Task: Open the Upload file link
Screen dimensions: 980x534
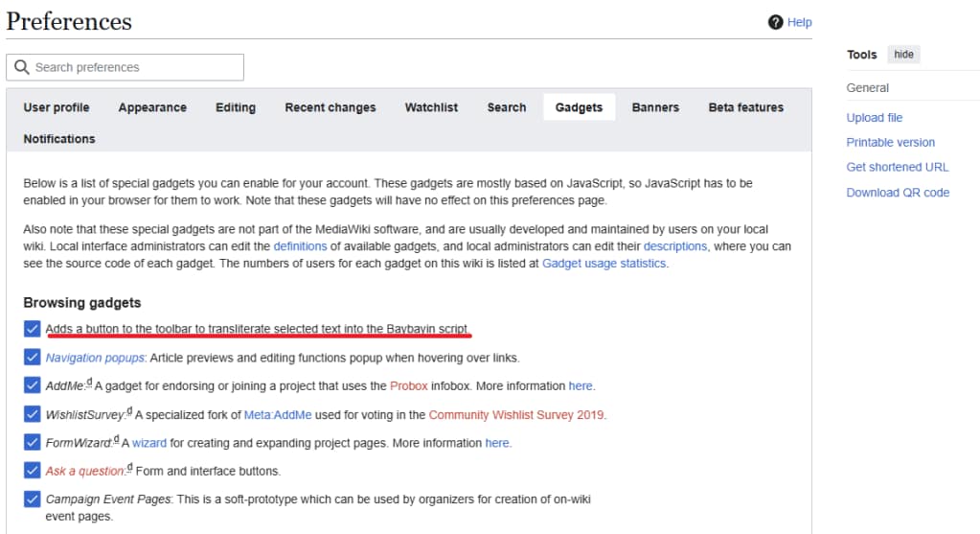Action: [x=874, y=118]
